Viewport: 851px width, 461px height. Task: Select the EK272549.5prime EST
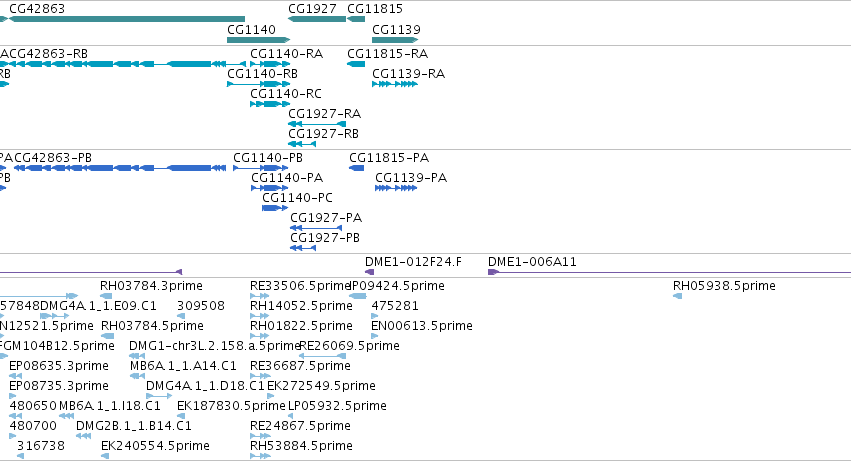[270, 396]
